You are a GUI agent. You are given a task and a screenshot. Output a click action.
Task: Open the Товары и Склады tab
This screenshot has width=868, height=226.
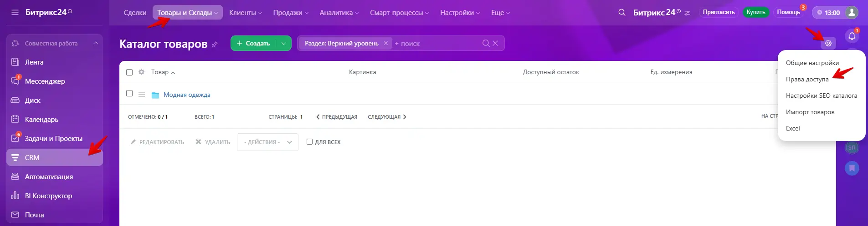pos(187,13)
